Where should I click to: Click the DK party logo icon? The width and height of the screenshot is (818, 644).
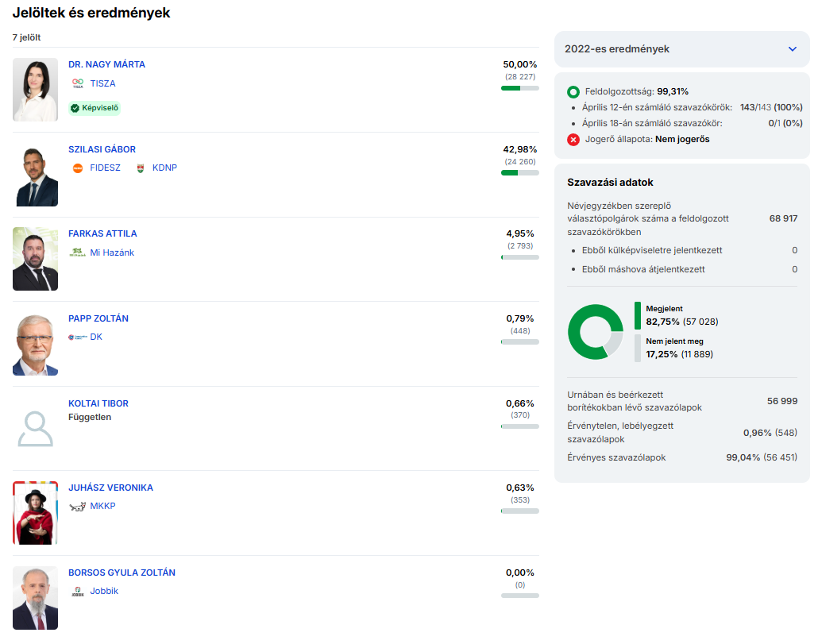77,337
